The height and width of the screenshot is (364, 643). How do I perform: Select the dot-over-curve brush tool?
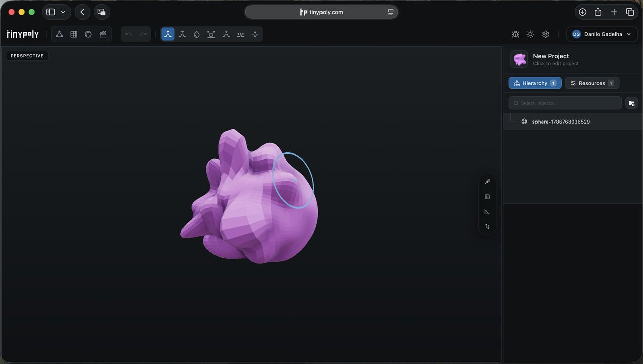226,34
